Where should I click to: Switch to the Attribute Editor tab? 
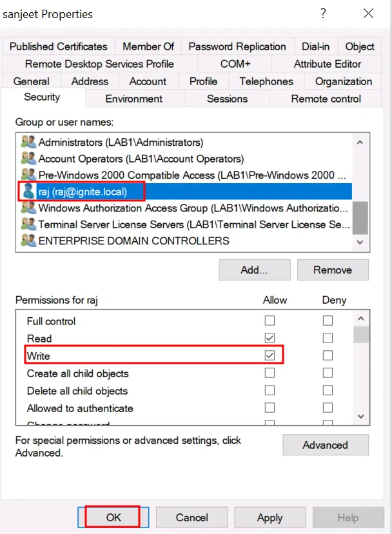[327, 64]
